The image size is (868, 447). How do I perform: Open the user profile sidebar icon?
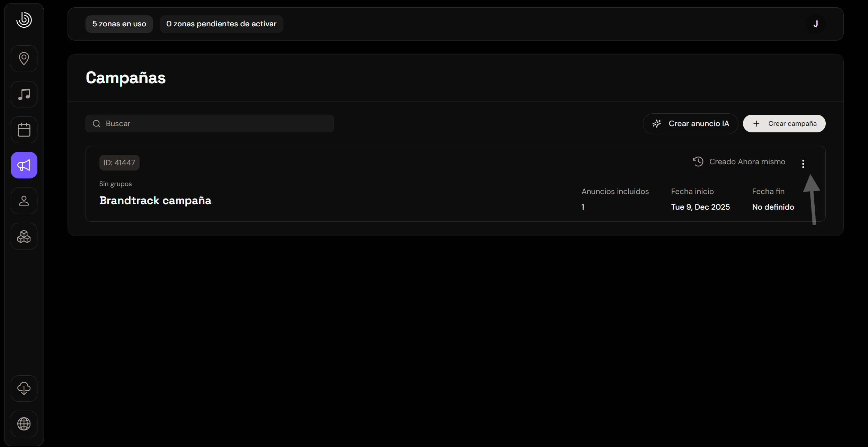pyautogui.click(x=24, y=201)
